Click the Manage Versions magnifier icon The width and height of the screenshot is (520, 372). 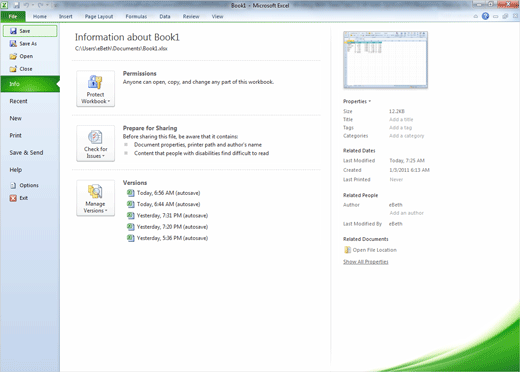(x=95, y=192)
